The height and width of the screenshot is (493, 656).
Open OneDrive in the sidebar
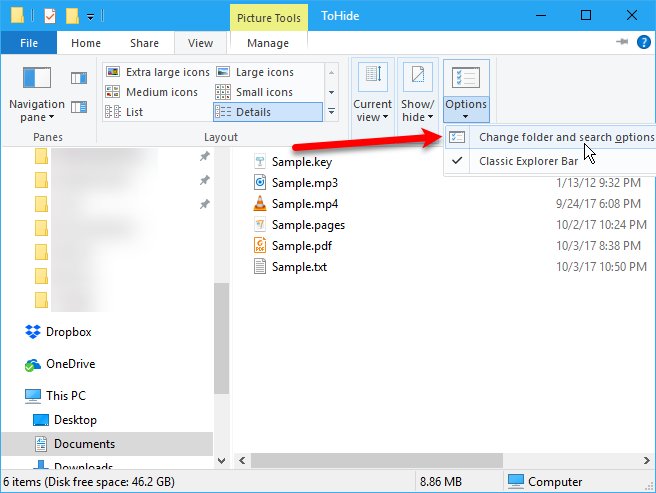click(x=70, y=364)
